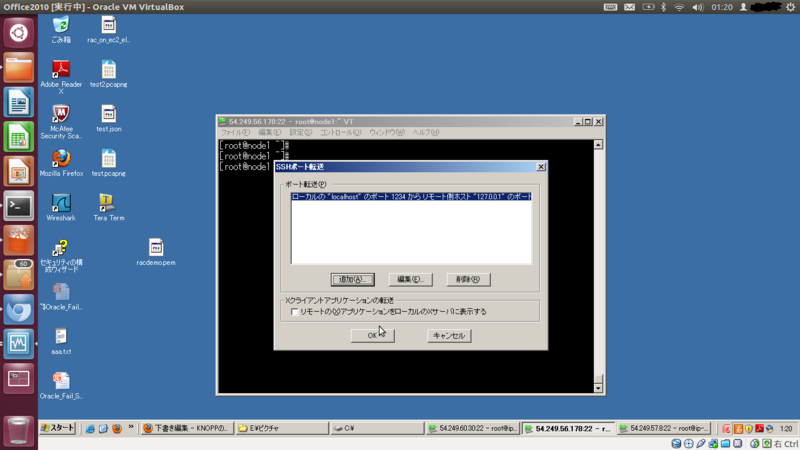Click the 01:20 clock in top panel

722,7
